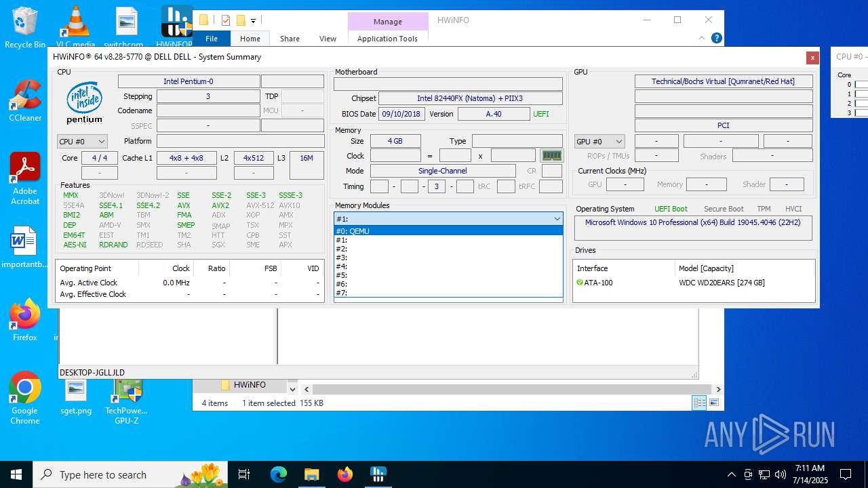Launch Microsoft Edge from the taskbar
This screenshot has height=488, width=868.
point(279,474)
